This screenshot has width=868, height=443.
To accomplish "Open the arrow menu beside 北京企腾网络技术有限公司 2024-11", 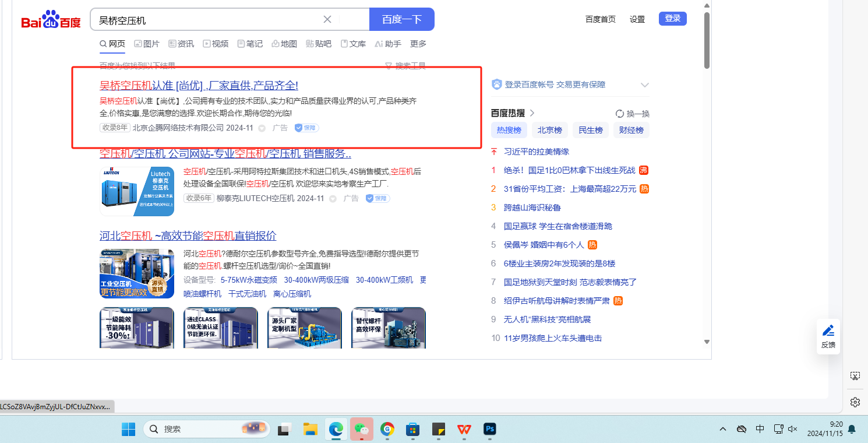I will click(x=262, y=128).
